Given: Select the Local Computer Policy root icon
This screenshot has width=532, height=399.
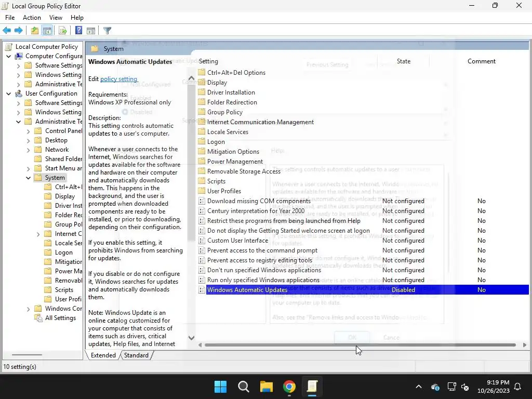Looking at the screenshot, I should coord(9,47).
